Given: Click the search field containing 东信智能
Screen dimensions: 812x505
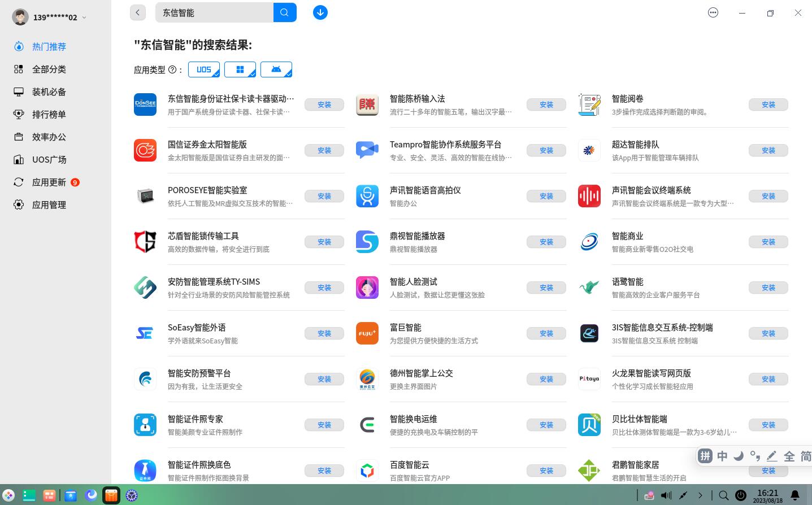Looking at the screenshot, I should pyautogui.click(x=215, y=12).
